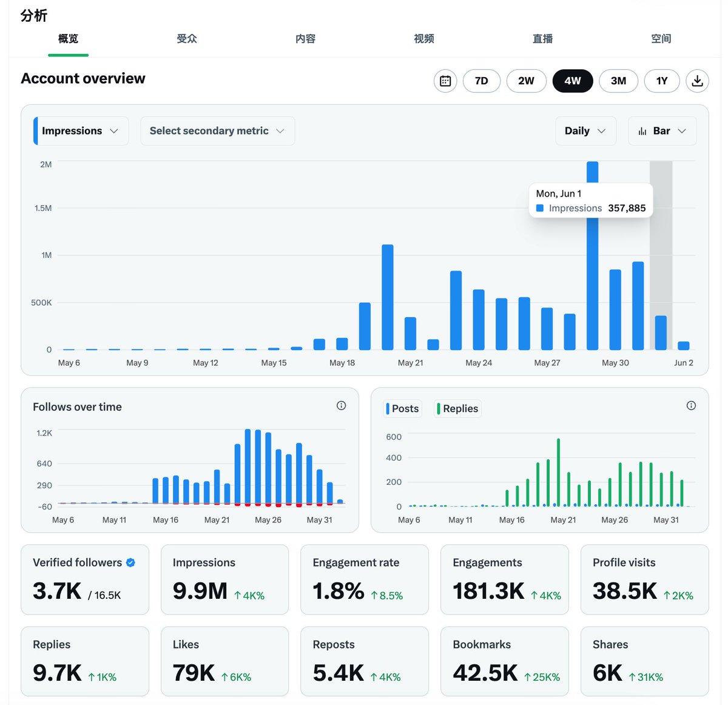Screen dimensions: 728x705
Task: Switch to the 视频 tab
Action: pyautogui.click(x=424, y=39)
